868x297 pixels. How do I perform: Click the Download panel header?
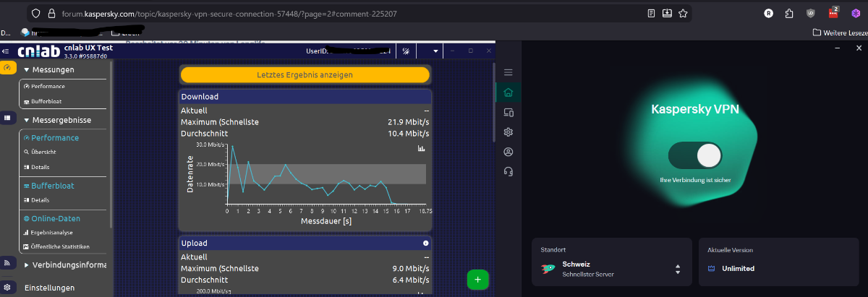coord(305,96)
